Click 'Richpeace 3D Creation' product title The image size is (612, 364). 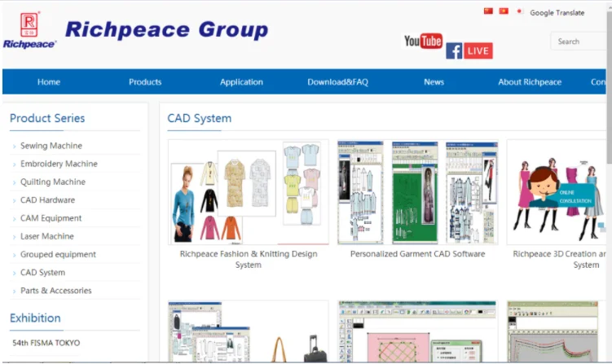560,259
